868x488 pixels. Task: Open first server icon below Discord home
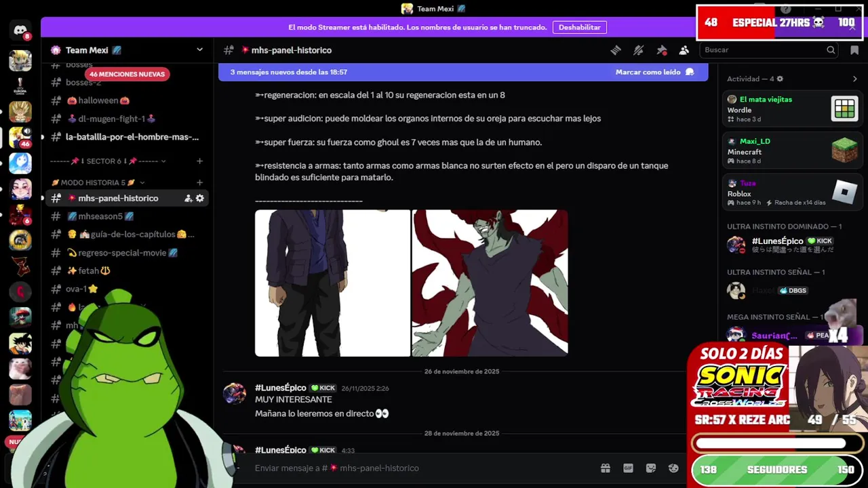[x=20, y=60]
